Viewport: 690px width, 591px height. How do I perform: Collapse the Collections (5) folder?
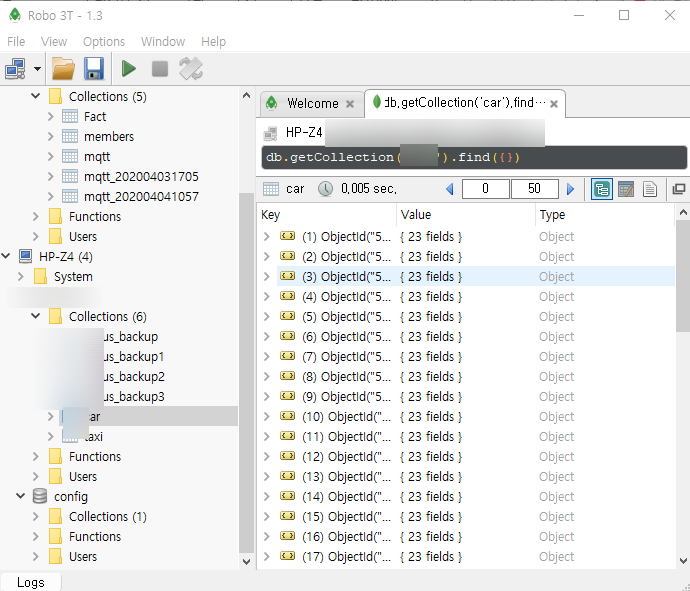coord(36,96)
